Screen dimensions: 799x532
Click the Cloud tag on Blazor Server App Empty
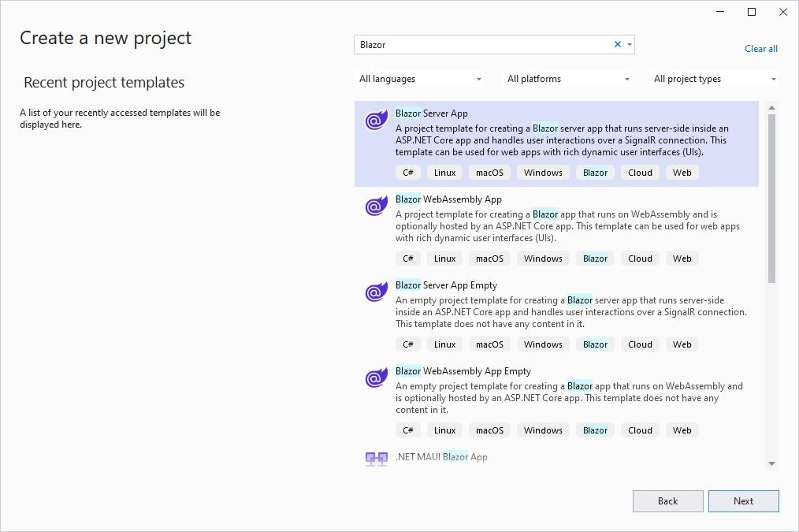(640, 344)
